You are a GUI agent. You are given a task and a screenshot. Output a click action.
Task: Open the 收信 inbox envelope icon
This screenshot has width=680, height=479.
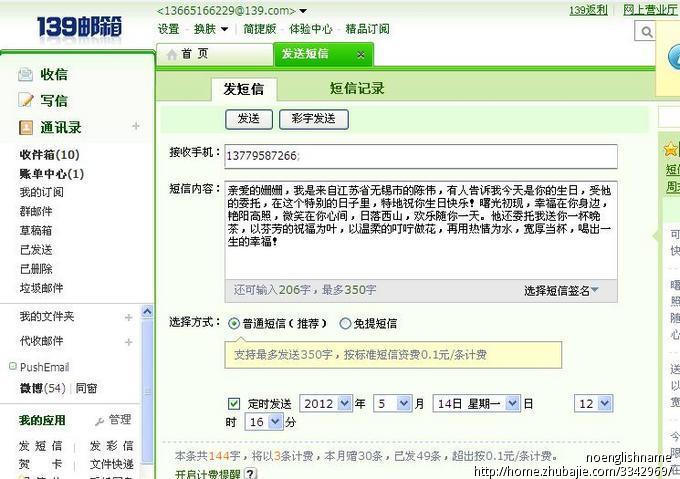(x=26, y=75)
